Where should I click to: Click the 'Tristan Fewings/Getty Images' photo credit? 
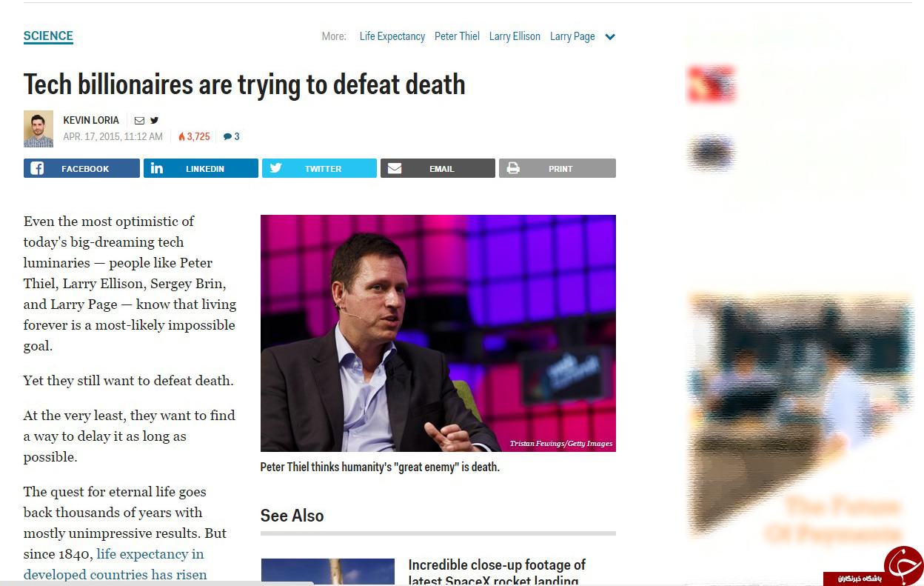click(561, 444)
